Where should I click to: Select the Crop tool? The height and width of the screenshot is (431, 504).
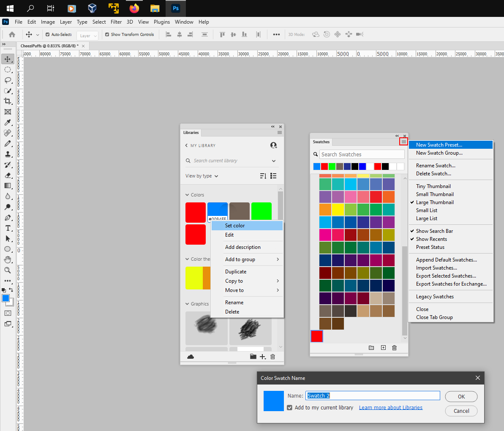coord(7,101)
